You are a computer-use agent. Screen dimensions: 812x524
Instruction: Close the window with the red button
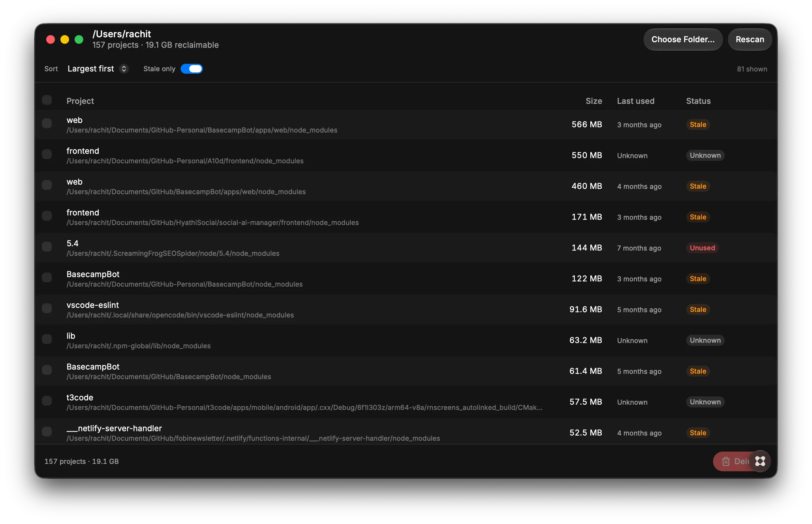50,39
